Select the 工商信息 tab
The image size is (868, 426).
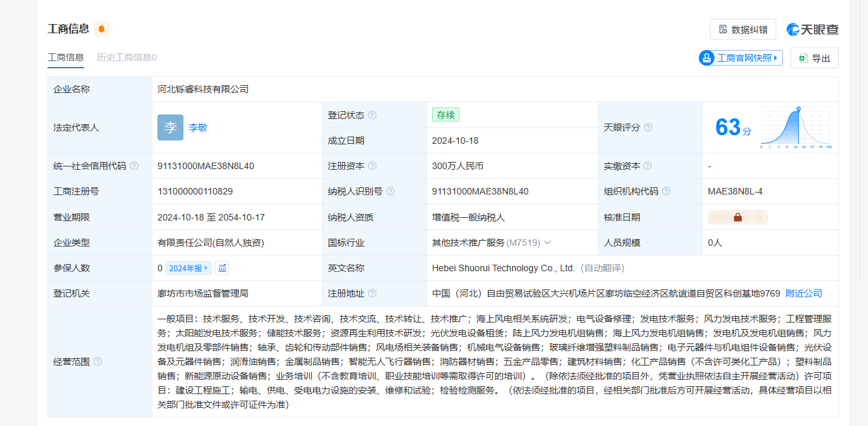tap(66, 57)
